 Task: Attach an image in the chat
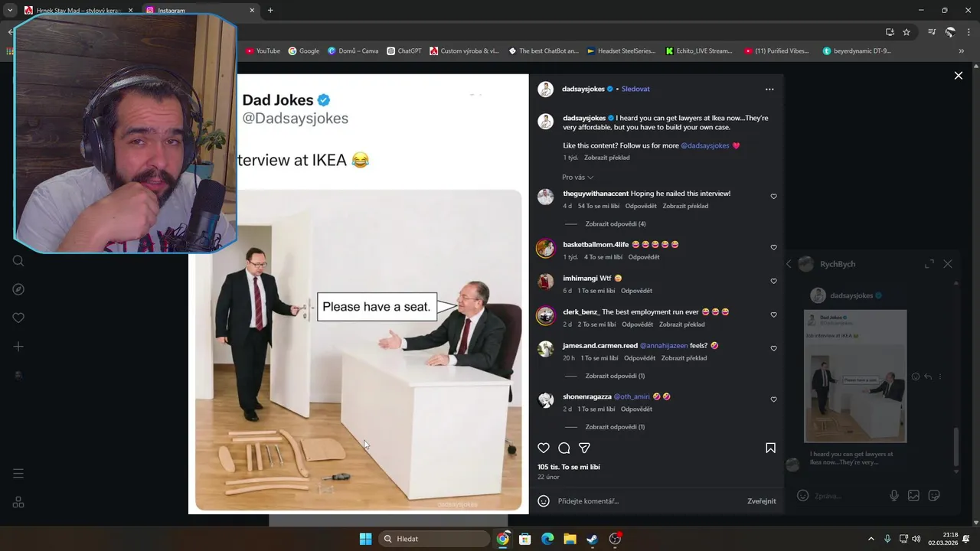click(x=913, y=496)
